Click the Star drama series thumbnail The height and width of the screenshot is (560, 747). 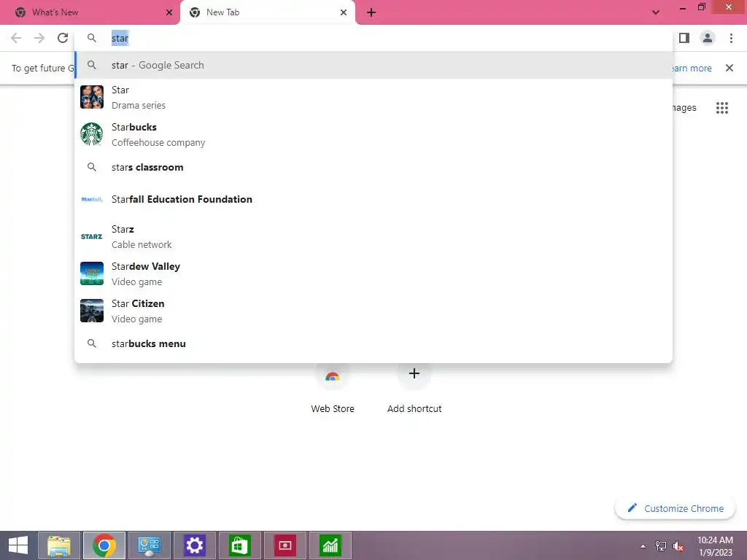click(x=92, y=97)
